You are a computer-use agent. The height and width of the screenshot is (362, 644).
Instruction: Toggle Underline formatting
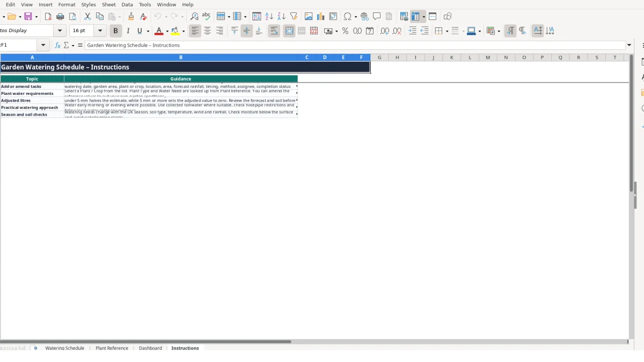point(140,31)
